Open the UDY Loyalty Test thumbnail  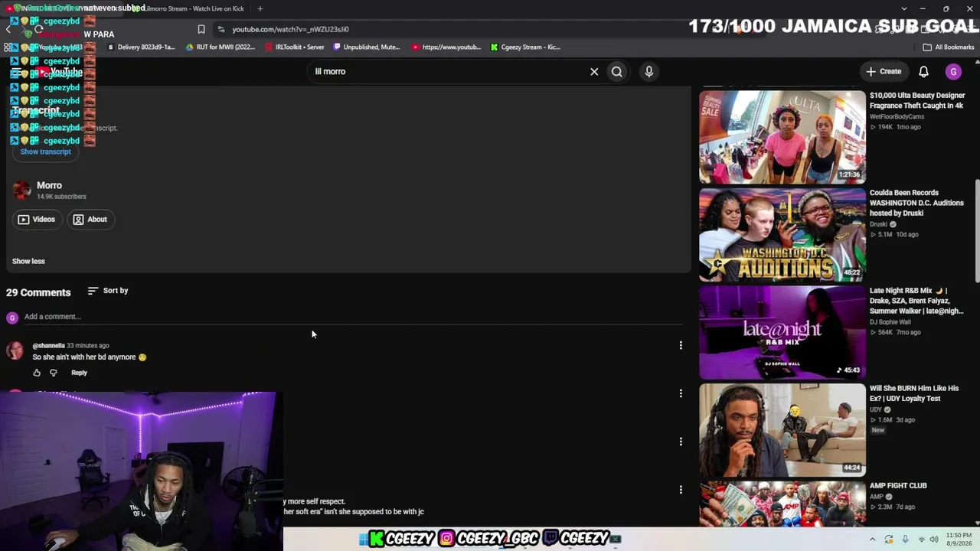(x=782, y=429)
